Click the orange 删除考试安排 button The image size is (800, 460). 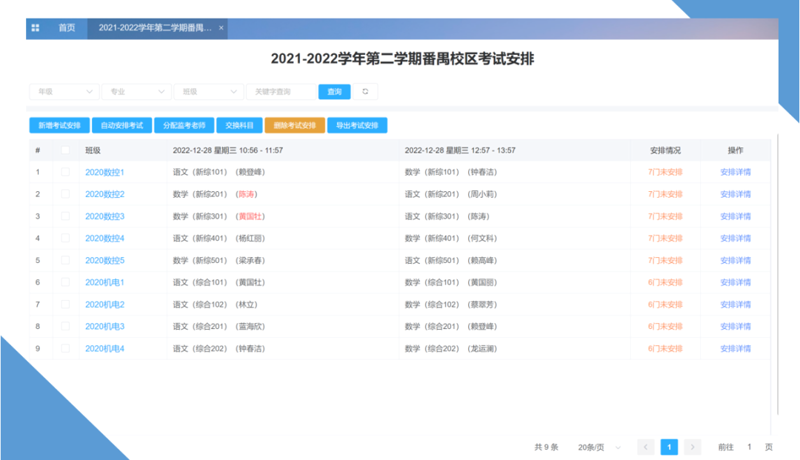(x=295, y=125)
